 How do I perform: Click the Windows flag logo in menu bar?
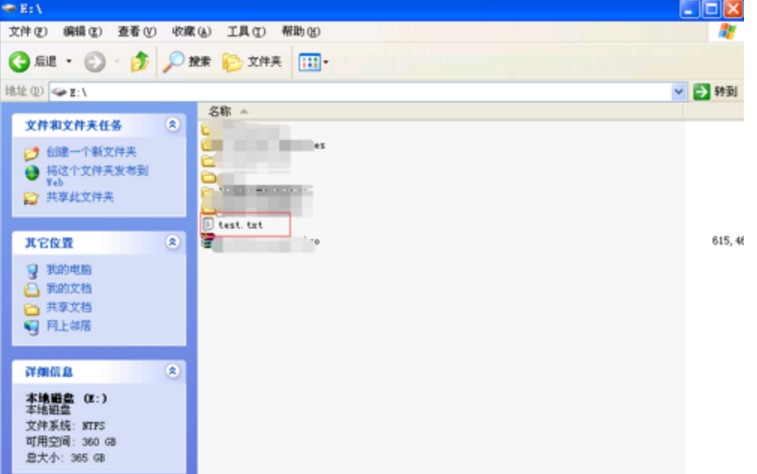click(727, 32)
